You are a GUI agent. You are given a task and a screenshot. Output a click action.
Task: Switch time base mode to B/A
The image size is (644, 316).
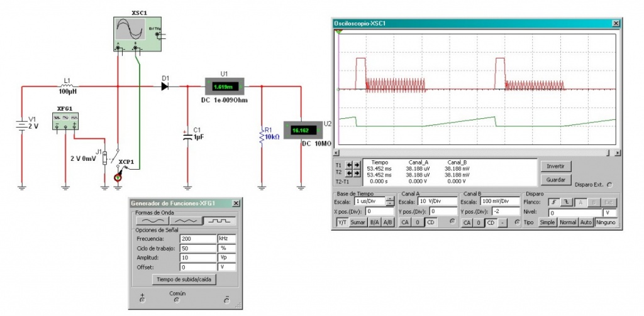(374, 222)
